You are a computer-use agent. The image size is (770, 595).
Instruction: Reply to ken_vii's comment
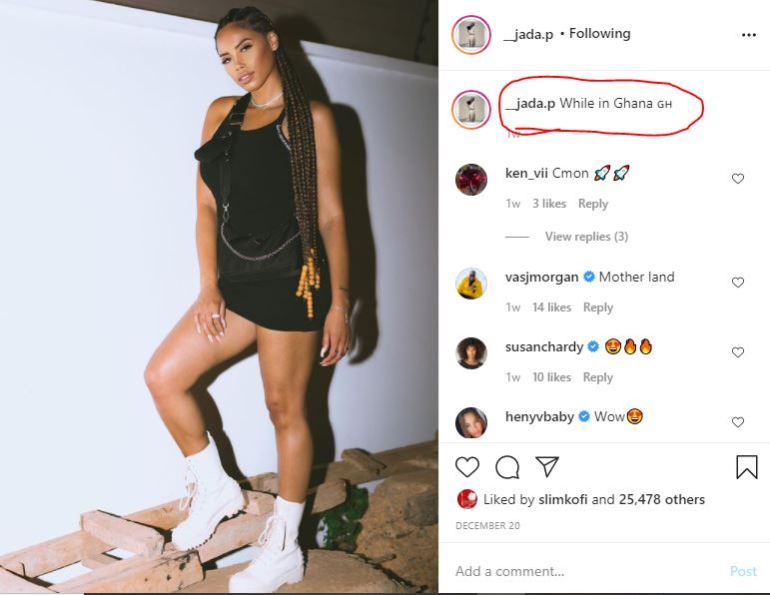point(593,204)
